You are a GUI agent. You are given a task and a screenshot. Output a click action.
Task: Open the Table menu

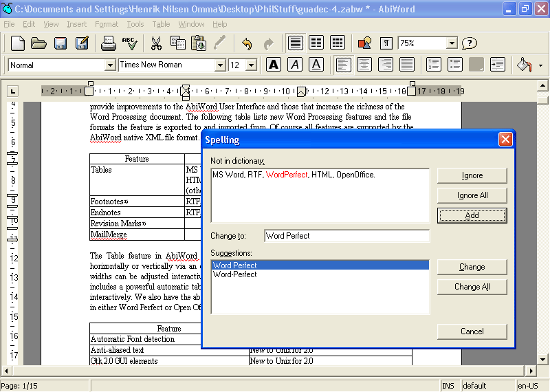pos(161,24)
